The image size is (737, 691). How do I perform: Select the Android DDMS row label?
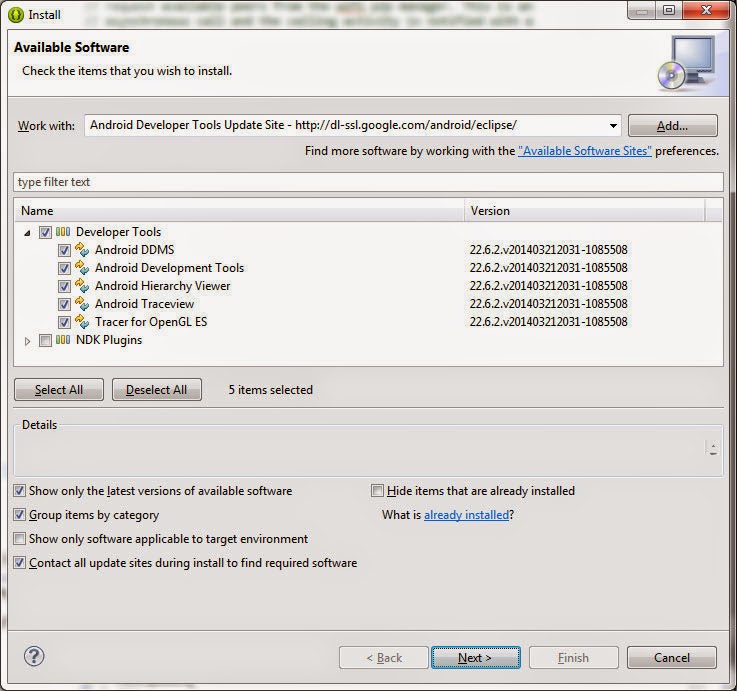click(134, 250)
